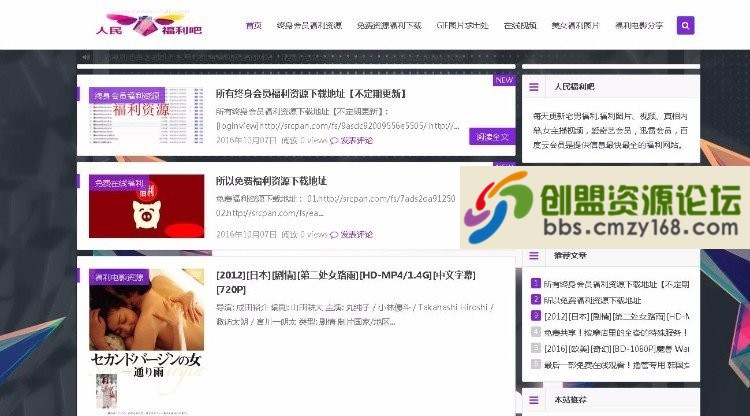Click the list icon beside the 人民福利吧 widget title
750x416 pixels.
tap(534, 87)
